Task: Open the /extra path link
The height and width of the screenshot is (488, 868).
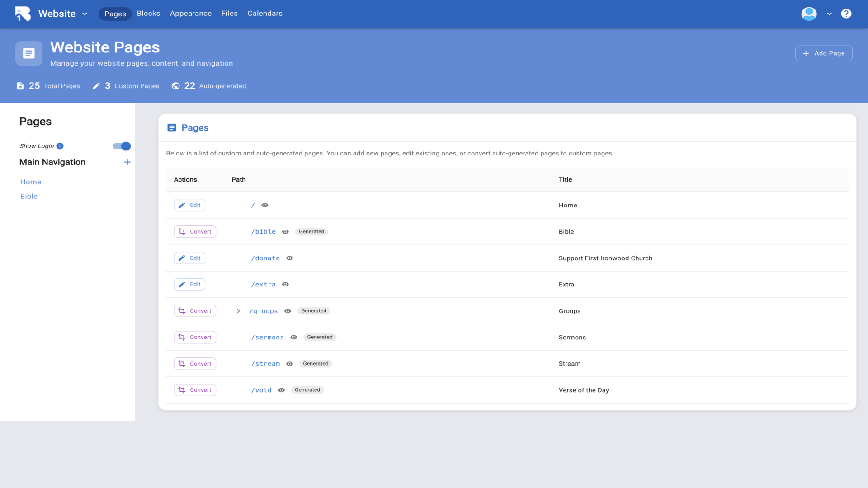Action: pyautogui.click(x=264, y=284)
